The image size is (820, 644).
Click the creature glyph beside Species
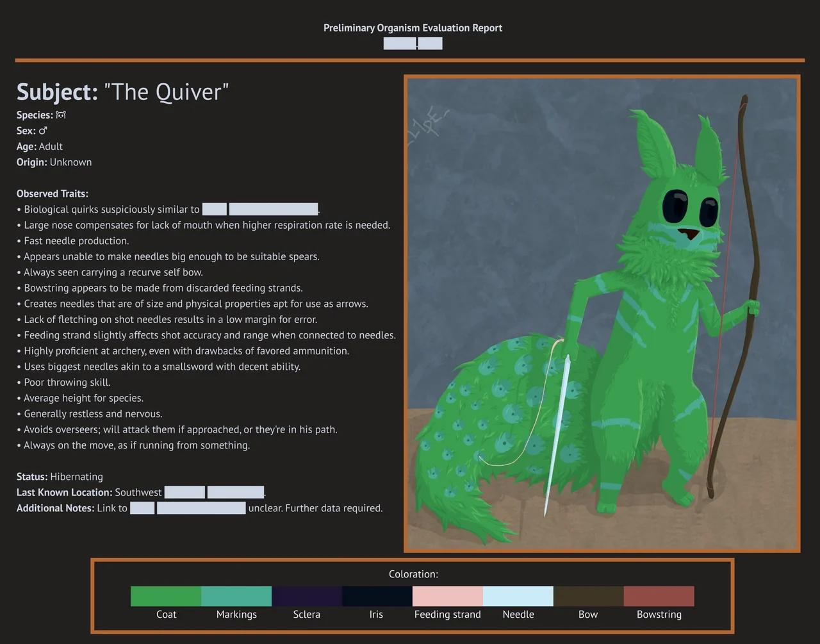click(x=60, y=115)
